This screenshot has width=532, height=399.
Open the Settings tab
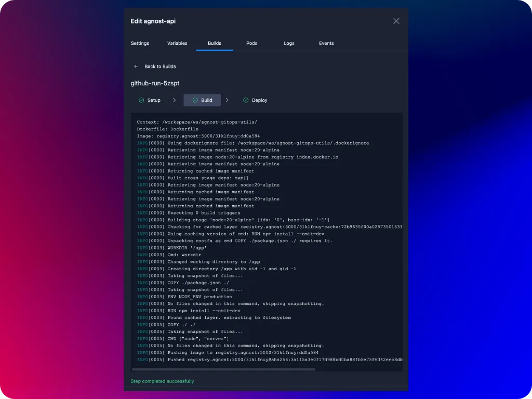coord(140,43)
